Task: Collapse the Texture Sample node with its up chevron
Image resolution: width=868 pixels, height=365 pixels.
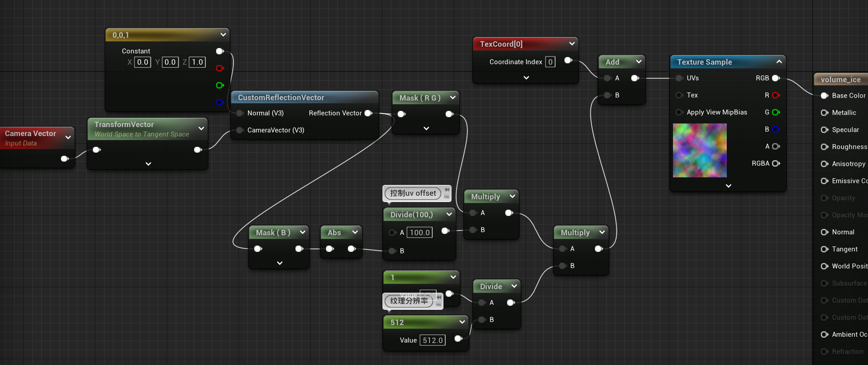Action: [779, 62]
